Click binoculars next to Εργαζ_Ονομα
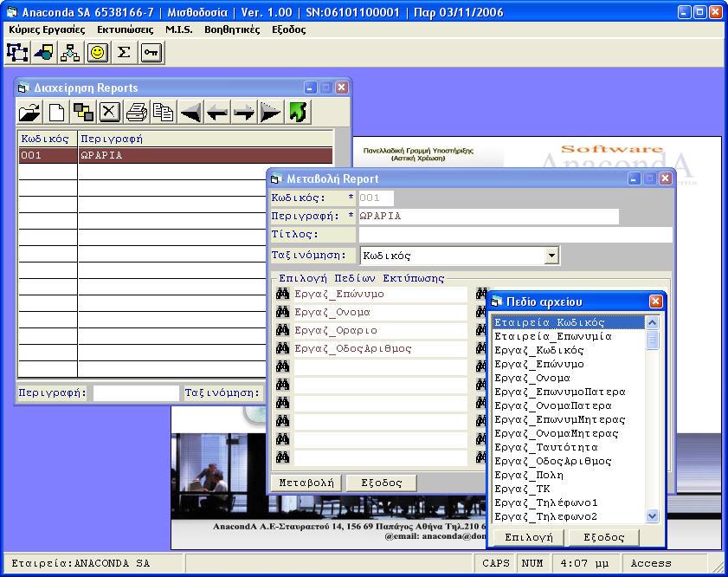 coord(282,312)
